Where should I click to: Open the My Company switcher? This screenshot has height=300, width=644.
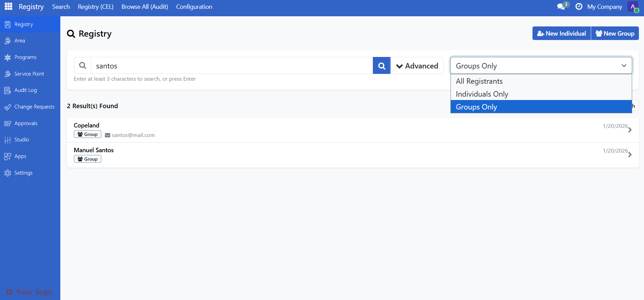(x=605, y=7)
